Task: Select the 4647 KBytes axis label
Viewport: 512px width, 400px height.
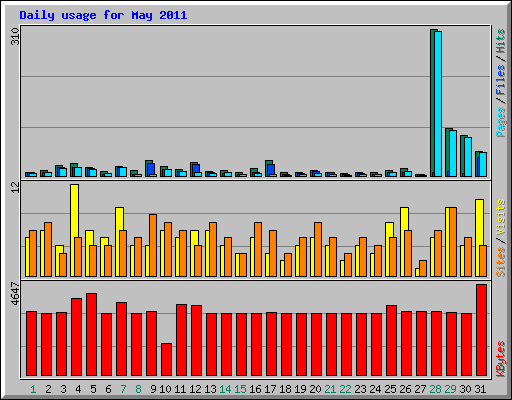Action: pyautogui.click(x=15, y=294)
